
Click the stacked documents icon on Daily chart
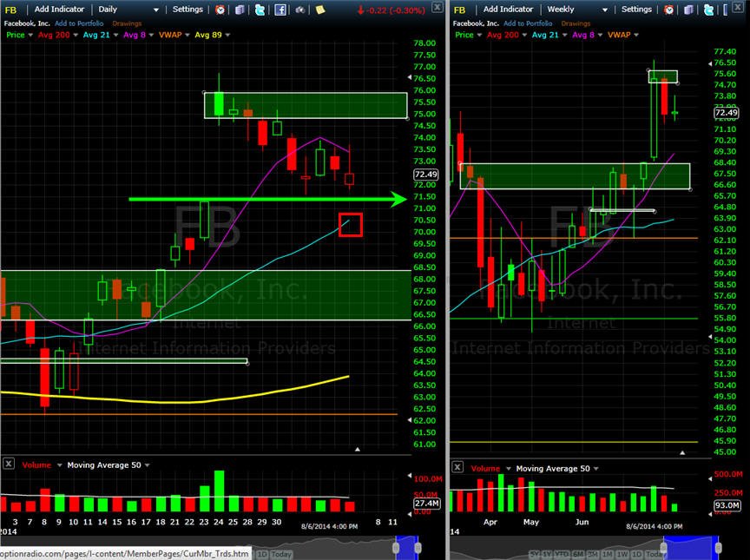(240, 9)
